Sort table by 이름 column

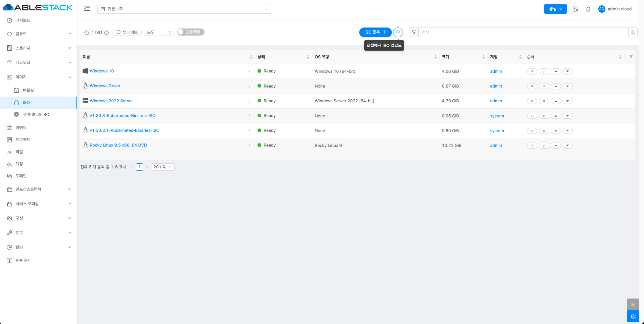pyautogui.click(x=251, y=57)
